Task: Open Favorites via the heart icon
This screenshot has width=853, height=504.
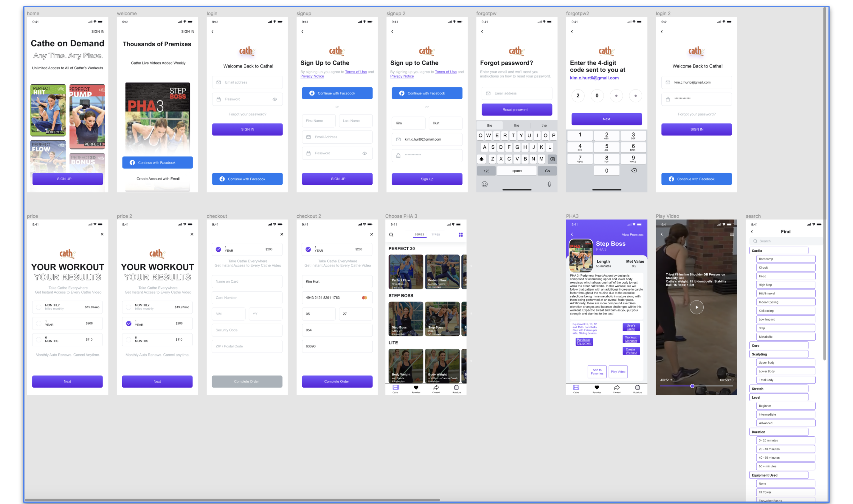Action: (416, 388)
